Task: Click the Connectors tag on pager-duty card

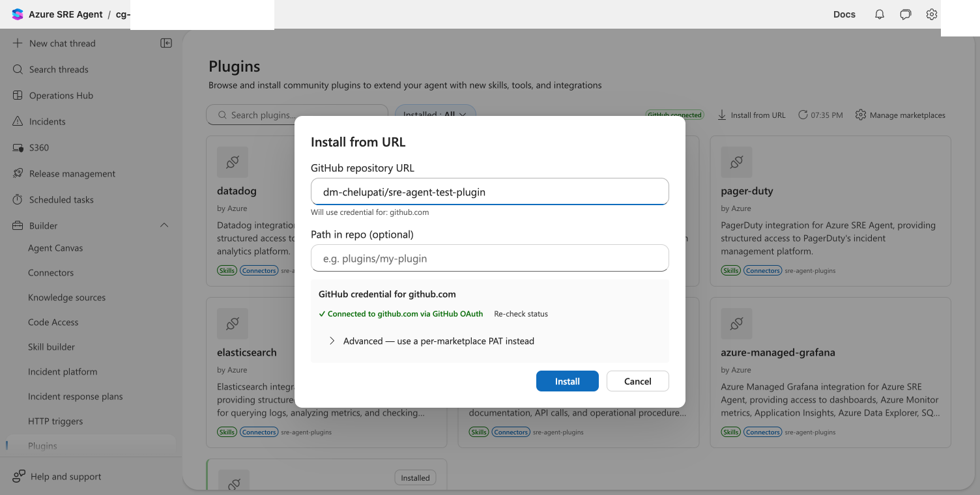Action: (763, 270)
